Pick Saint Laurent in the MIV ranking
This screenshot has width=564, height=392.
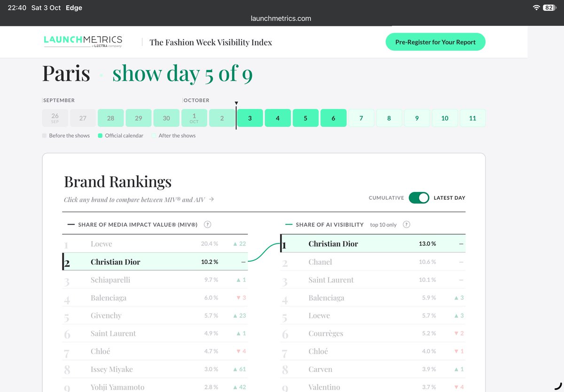[155, 333]
